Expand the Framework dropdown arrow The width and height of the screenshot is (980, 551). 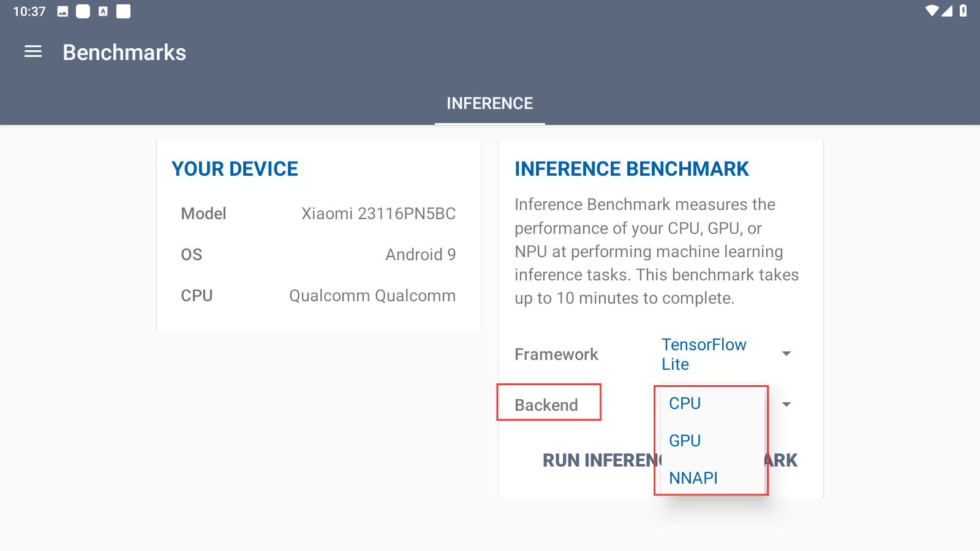[x=786, y=354]
